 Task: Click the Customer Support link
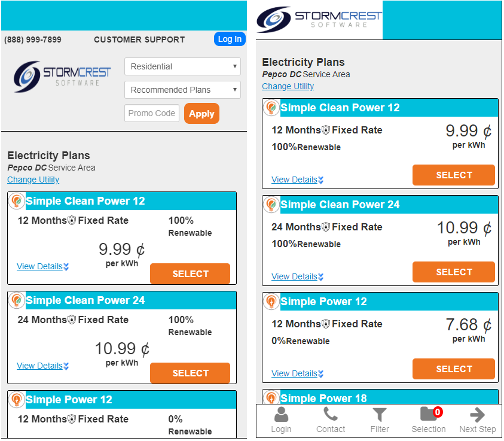(139, 39)
